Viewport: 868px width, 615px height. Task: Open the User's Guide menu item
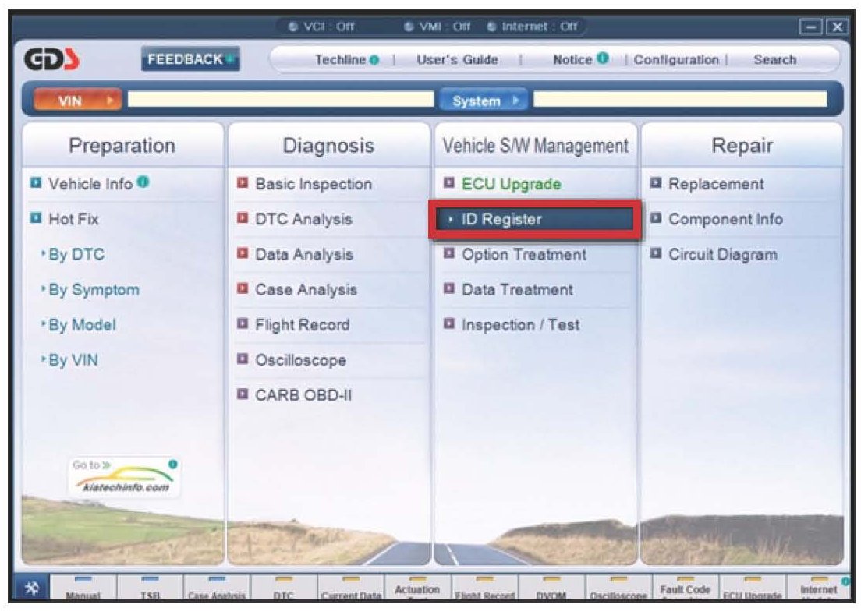[x=457, y=60]
